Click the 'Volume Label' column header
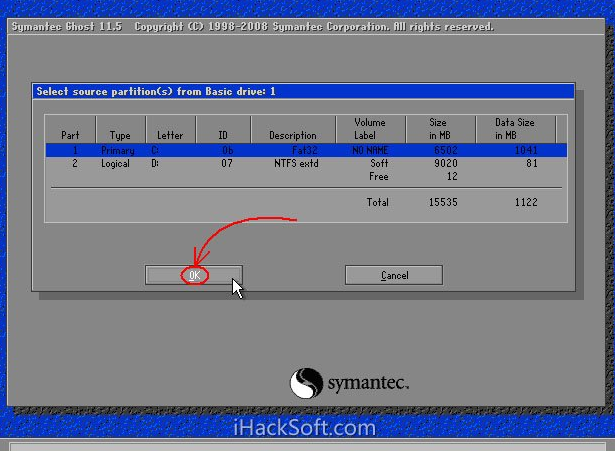 tap(369, 129)
